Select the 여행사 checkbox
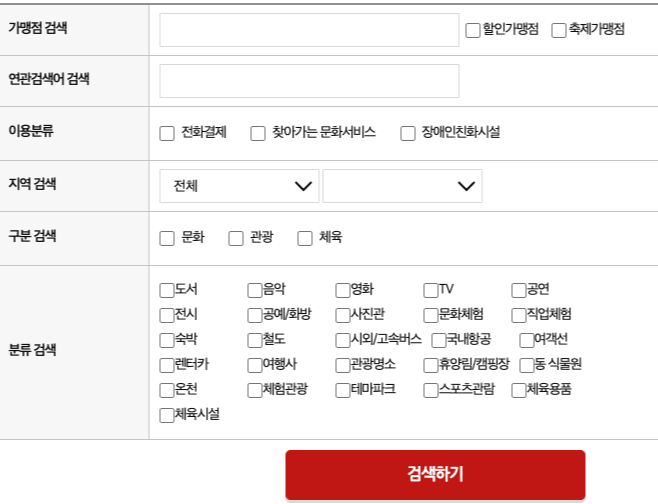This screenshot has width=658, height=504. pyautogui.click(x=255, y=366)
